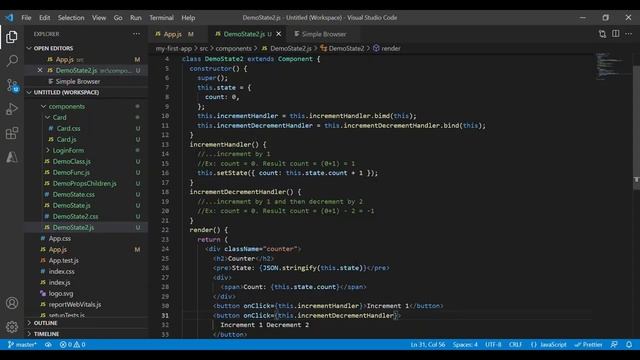This screenshot has width=640, height=360.
Task: Open problems errors and warnings indicator
Action: (x=72, y=344)
